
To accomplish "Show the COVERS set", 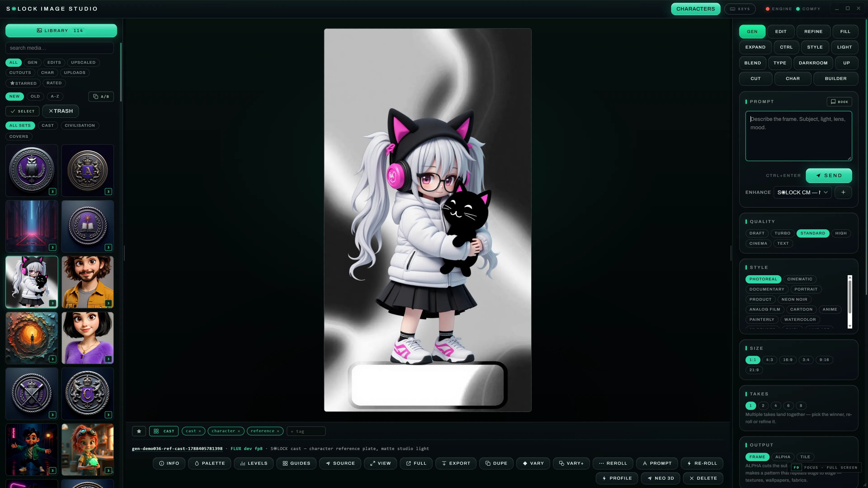I will [19, 137].
